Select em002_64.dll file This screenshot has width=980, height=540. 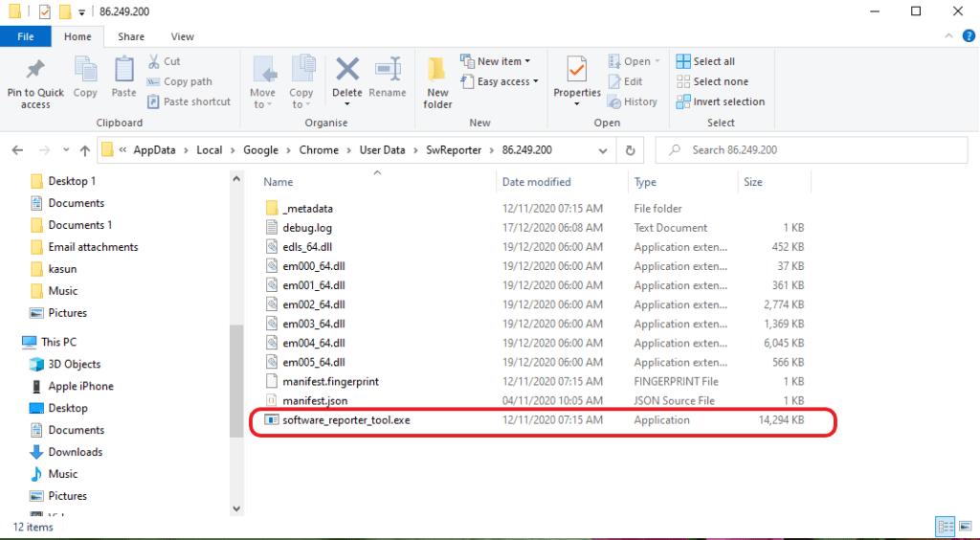point(313,304)
